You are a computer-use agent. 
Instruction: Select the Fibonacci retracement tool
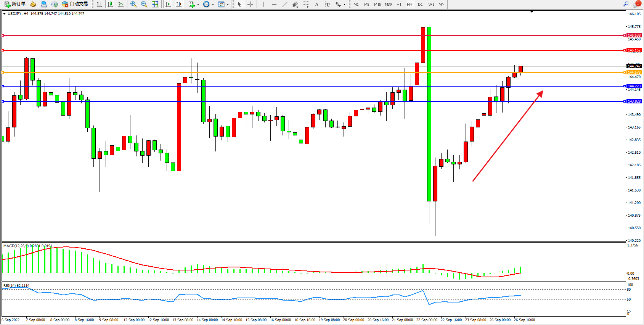click(306, 4)
